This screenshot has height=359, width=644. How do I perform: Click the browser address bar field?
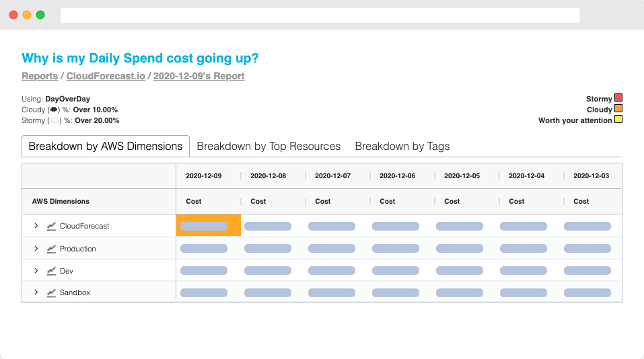click(320, 15)
